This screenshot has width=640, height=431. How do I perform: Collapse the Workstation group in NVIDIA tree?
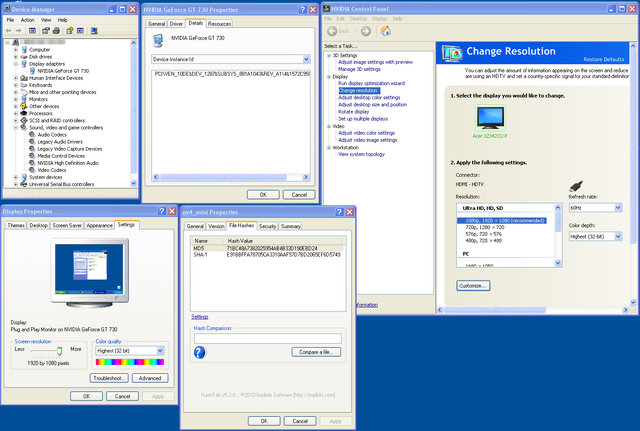[329, 148]
